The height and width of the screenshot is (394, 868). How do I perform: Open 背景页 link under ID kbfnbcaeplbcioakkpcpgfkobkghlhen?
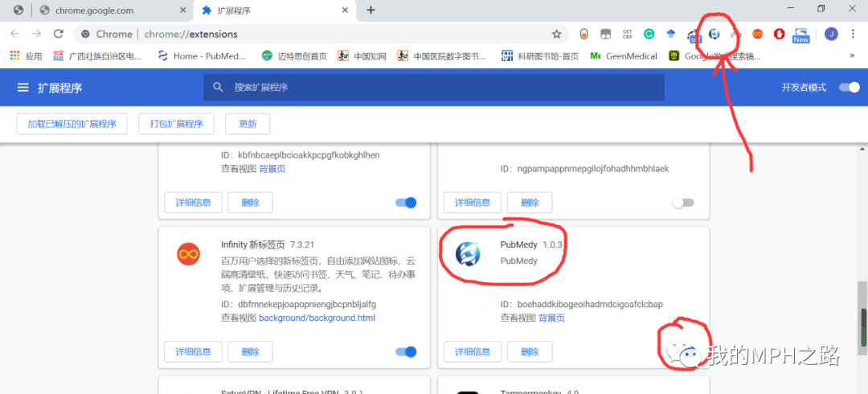(272, 169)
